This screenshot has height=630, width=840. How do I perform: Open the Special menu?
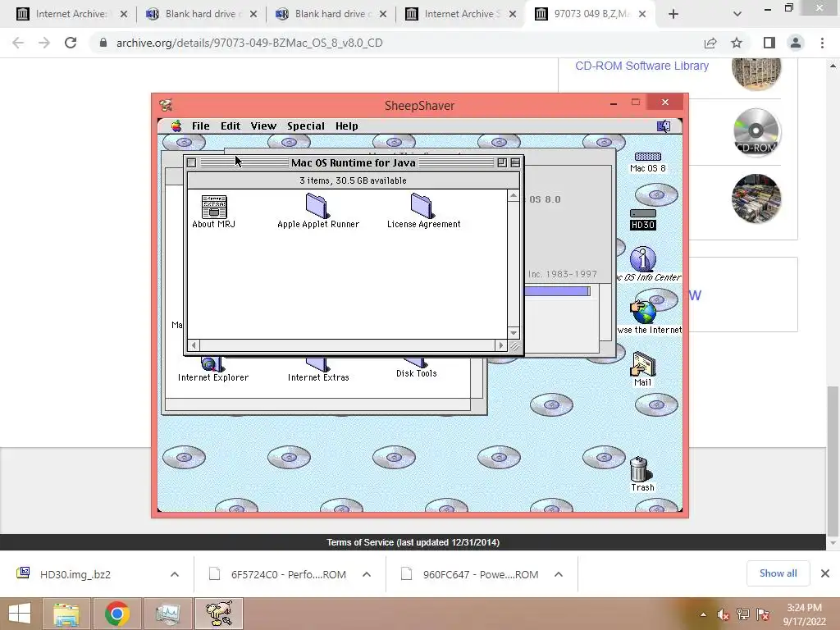point(306,126)
